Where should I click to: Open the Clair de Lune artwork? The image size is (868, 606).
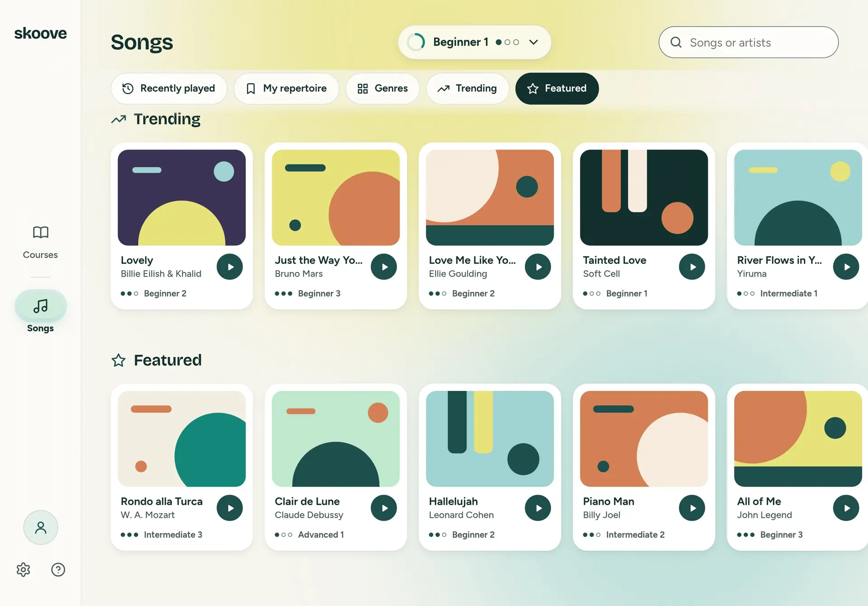point(336,439)
